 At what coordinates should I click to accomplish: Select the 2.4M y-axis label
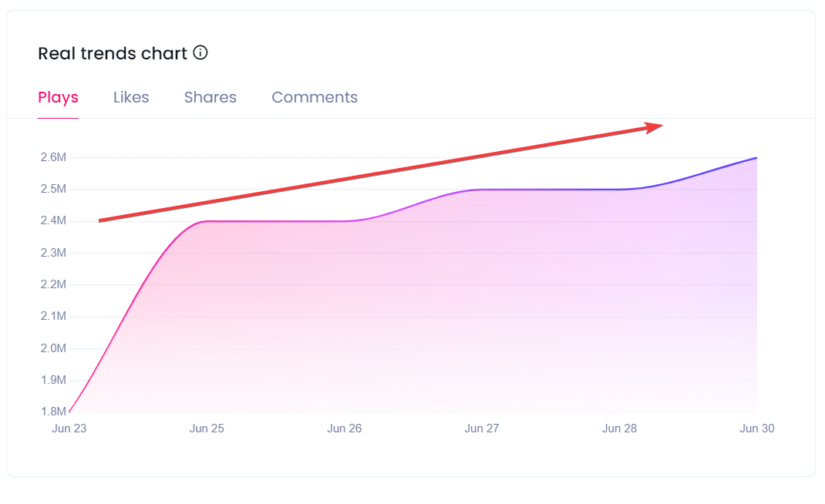53,221
